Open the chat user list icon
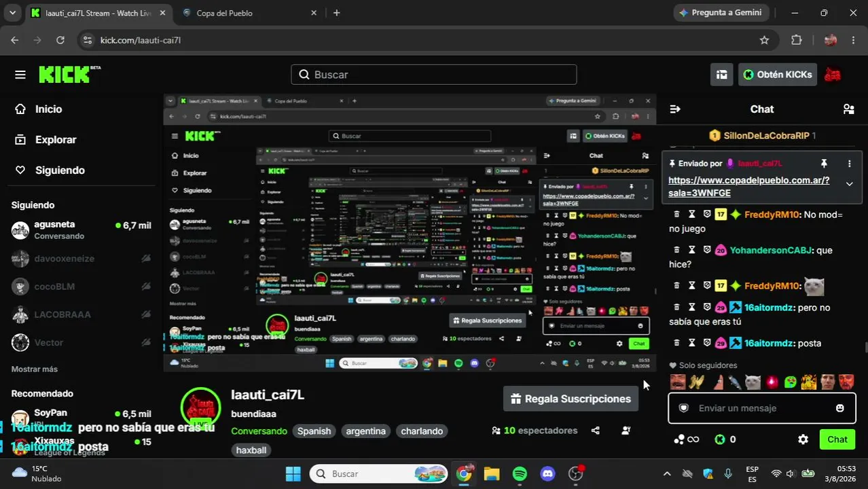The height and width of the screenshot is (489, 868). point(848,109)
